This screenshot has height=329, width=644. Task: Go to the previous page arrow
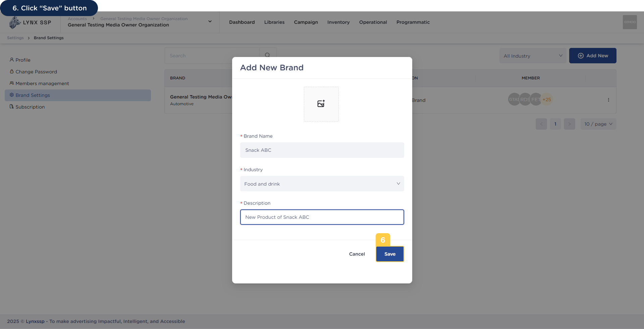(541, 124)
